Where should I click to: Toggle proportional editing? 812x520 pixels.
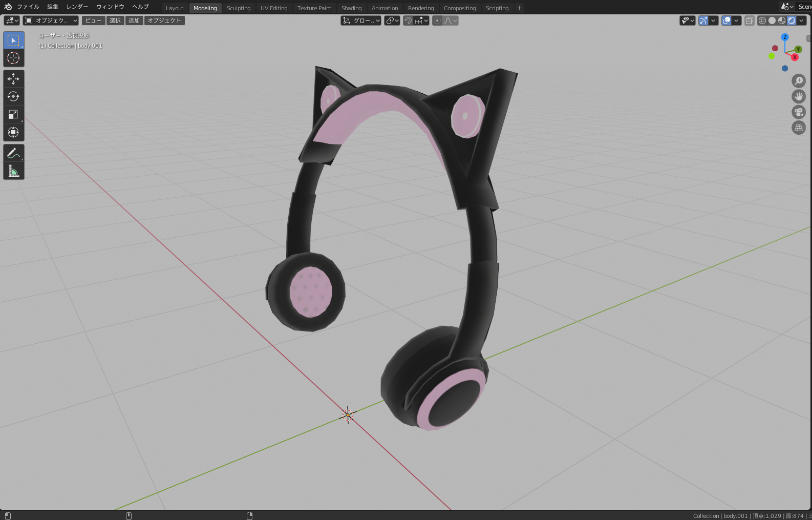[x=437, y=20]
